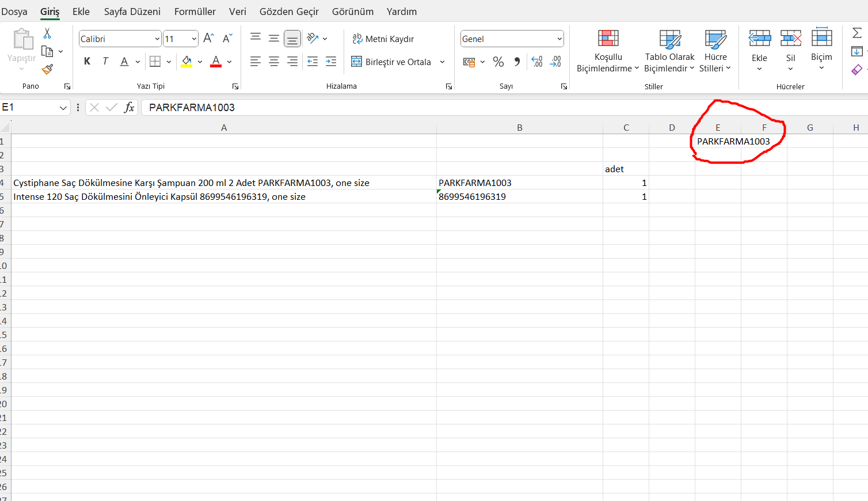Open the font size dropdown
Image resolution: width=868 pixels, height=501 pixels.
[x=194, y=39]
